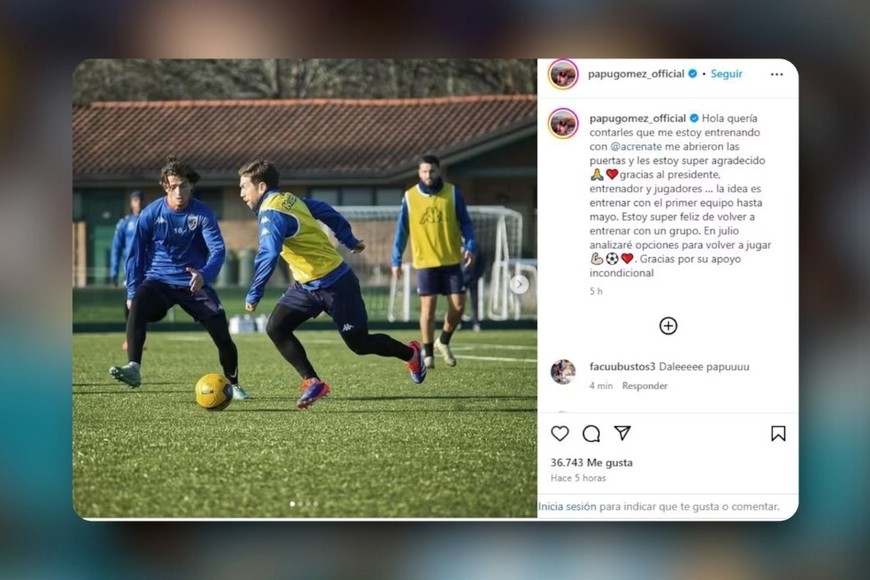Click the avatar beside the caption text
This screenshot has width=870, height=580.
point(563,123)
